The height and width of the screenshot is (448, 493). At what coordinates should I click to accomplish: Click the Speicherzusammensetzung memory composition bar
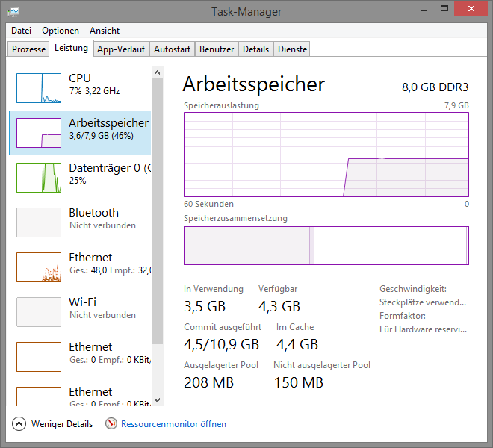[326, 246]
